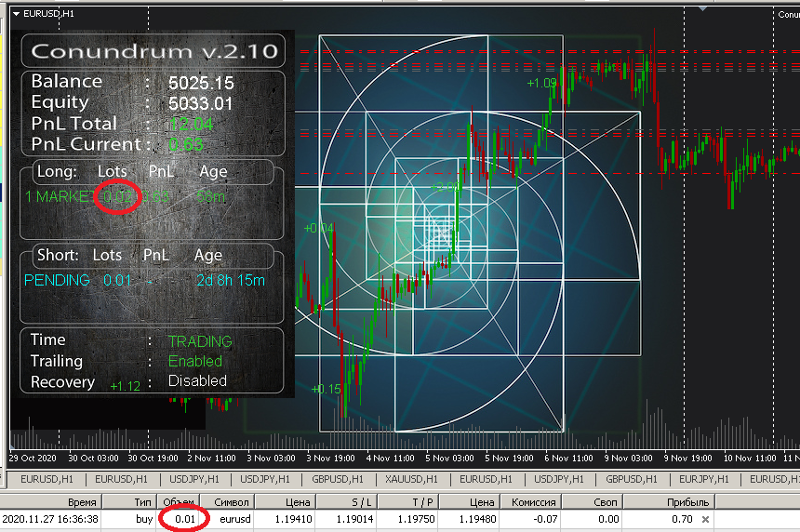
Task: Click the '1 MARKET' long position entry
Action: 60,196
